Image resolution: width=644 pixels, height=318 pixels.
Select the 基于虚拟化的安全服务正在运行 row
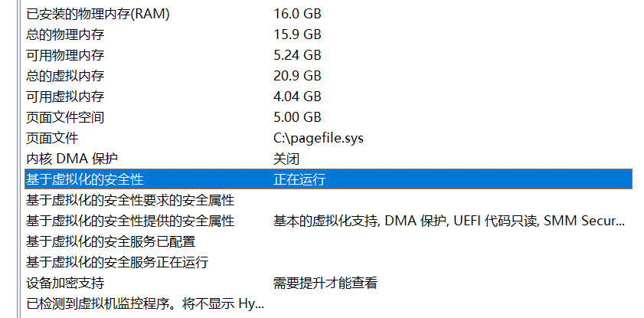tap(117, 262)
